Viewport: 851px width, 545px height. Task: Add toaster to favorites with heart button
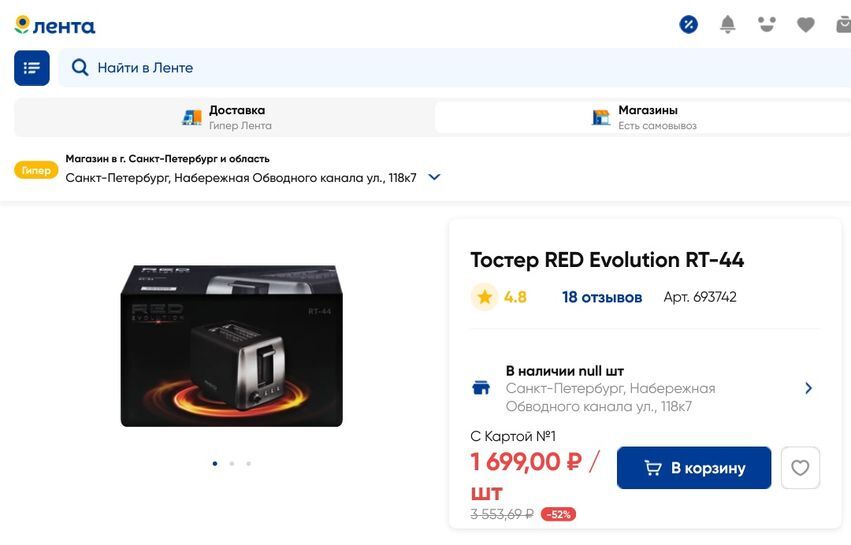[x=800, y=468]
